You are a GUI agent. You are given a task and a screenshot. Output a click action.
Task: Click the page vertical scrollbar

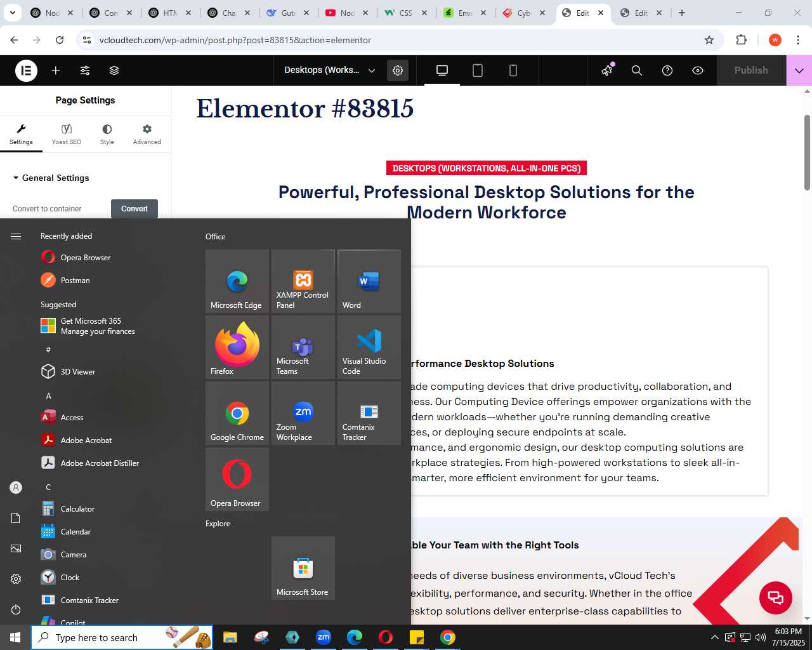click(x=807, y=152)
